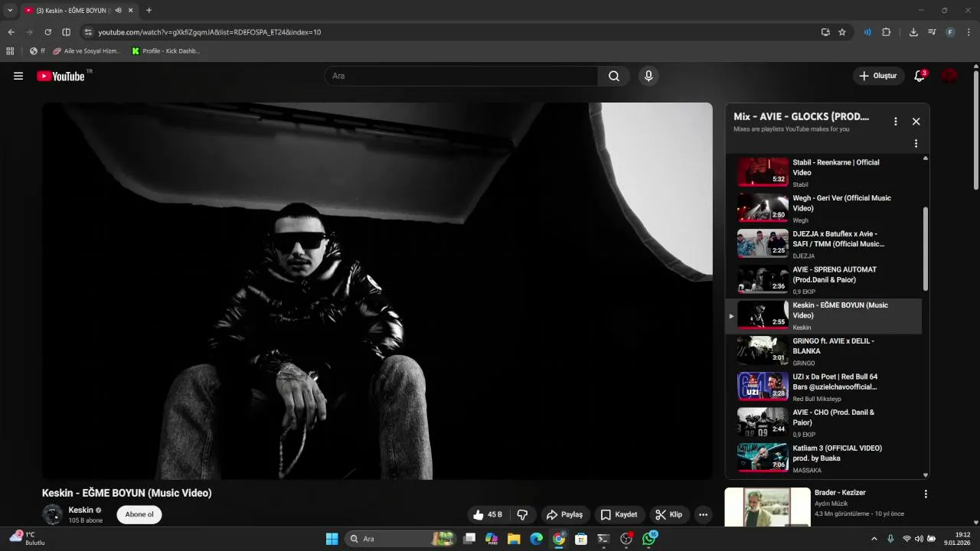The height and width of the screenshot is (551, 980).
Task: Play Katliam 3 (OFFICIAL VIDEO) playlist item
Action: point(824,458)
